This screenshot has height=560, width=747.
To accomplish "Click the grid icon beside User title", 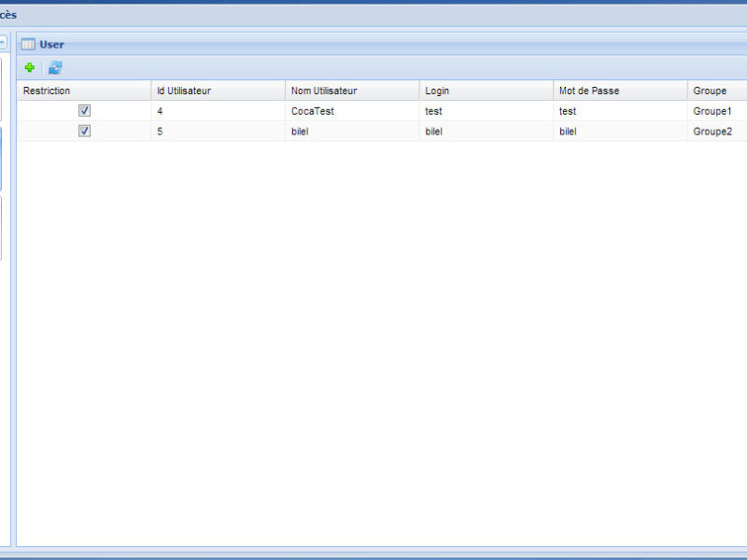I will 28,44.
